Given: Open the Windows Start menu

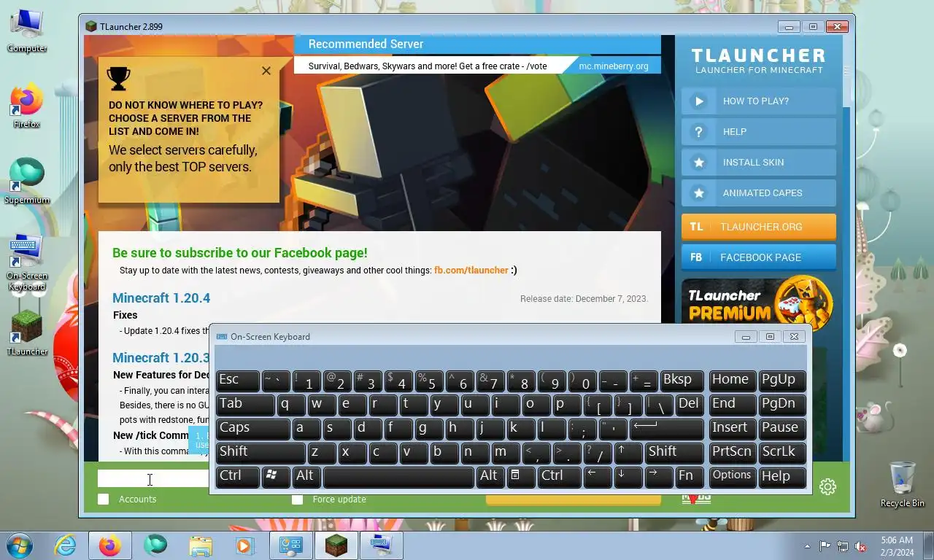Looking at the screenshot, I should pyautogui.click(x=20, y=545).
